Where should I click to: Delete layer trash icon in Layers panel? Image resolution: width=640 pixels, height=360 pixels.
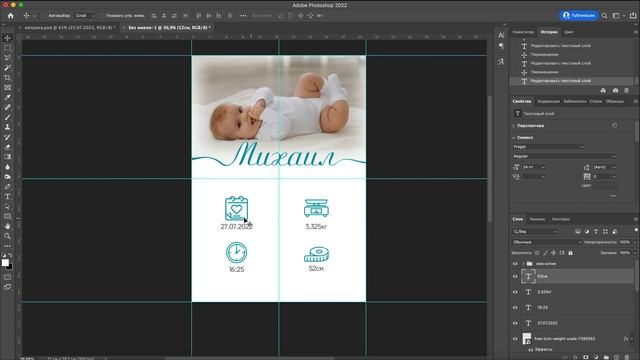pyautogui.click(x=627, y=357)
